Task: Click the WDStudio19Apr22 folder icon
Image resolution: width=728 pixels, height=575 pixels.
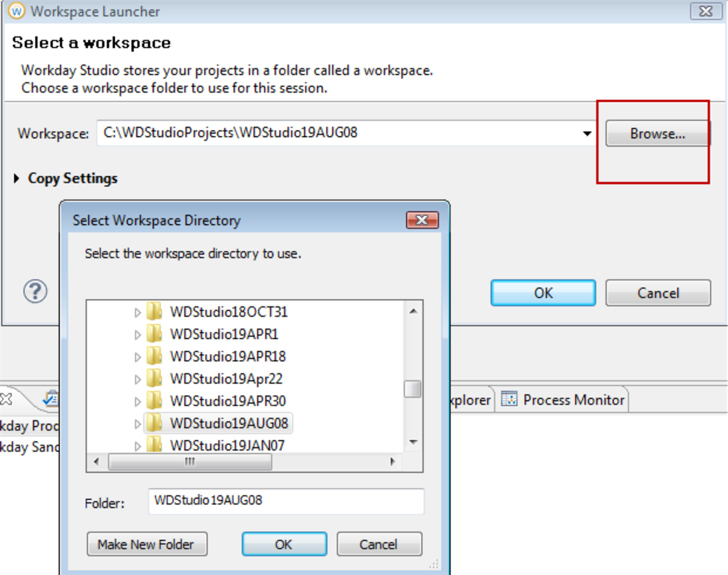Action: [x=155, y=378]
